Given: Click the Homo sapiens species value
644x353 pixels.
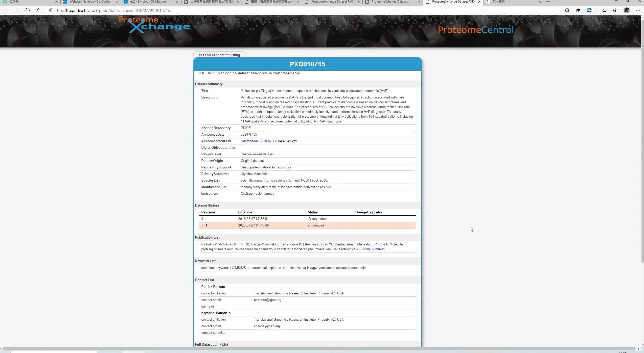Looking at the screenshot, I should (284, 180).
